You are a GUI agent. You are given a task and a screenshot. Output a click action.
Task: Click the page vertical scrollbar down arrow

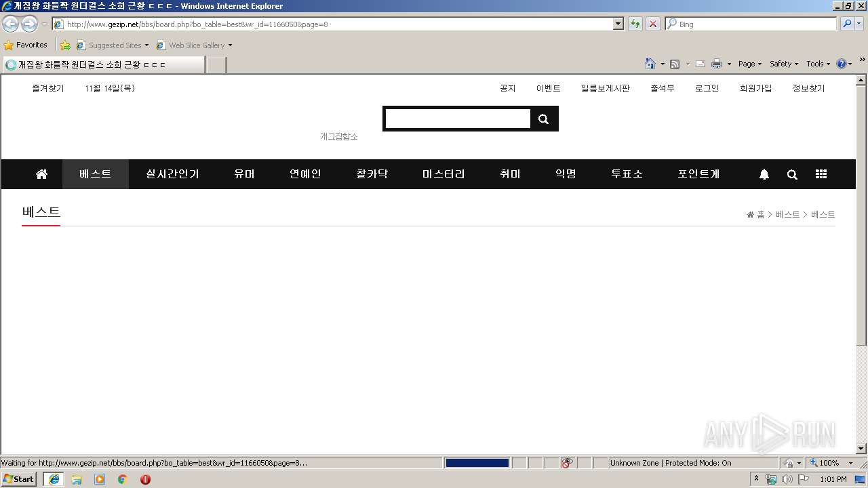(861, 448)
